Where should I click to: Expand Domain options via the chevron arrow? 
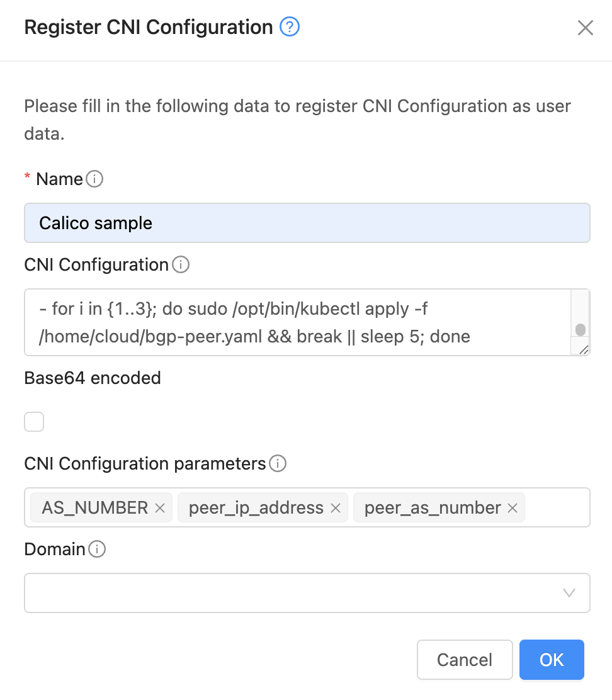point(569,592)
